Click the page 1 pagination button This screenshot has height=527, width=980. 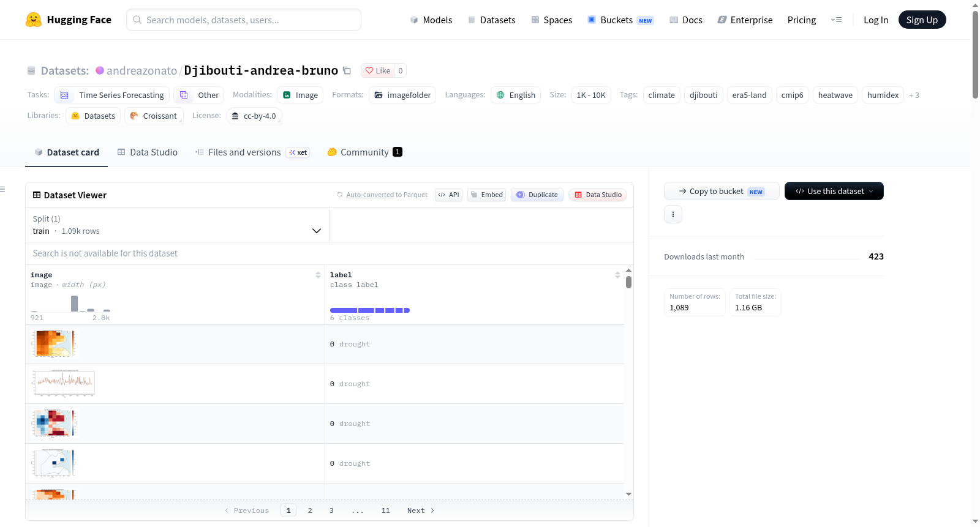[x=288, y=510]
